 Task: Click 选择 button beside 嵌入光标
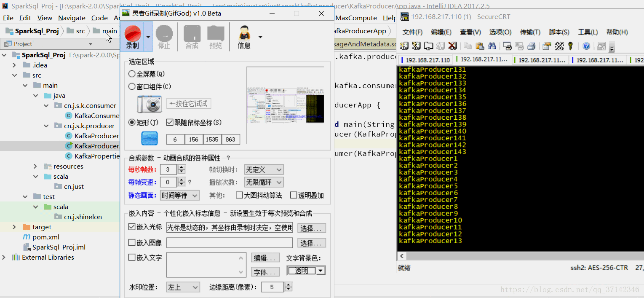[312, 228]
